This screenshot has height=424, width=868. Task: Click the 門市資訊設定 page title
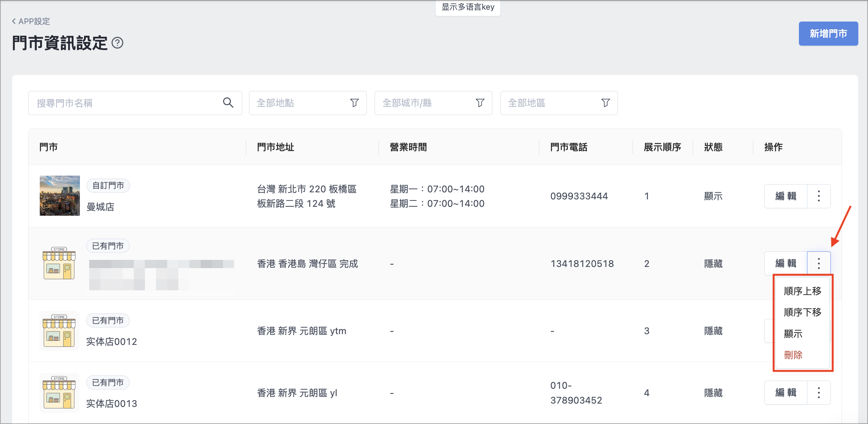pyautogui.click(x=60, y=43)
